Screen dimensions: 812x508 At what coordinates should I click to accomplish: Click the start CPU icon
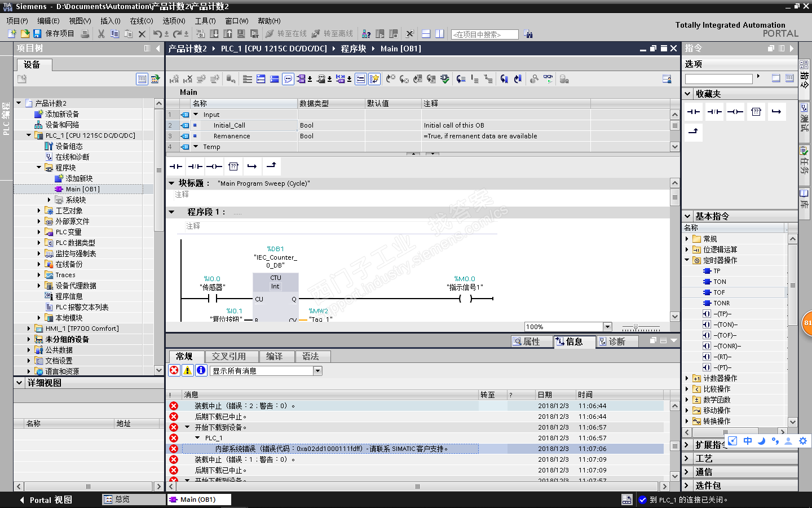point(380,34)
